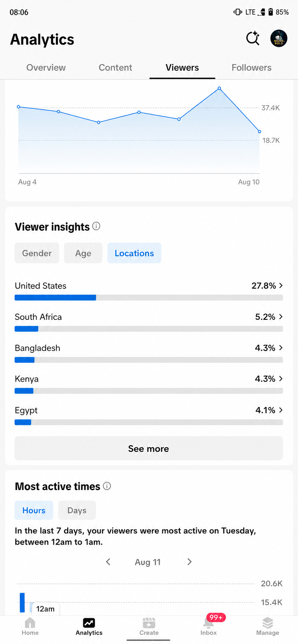The width and height of the screenshot is (298, 644).
Task: Expand Egypt 4.1% details chevron
Action: (281, 410)
